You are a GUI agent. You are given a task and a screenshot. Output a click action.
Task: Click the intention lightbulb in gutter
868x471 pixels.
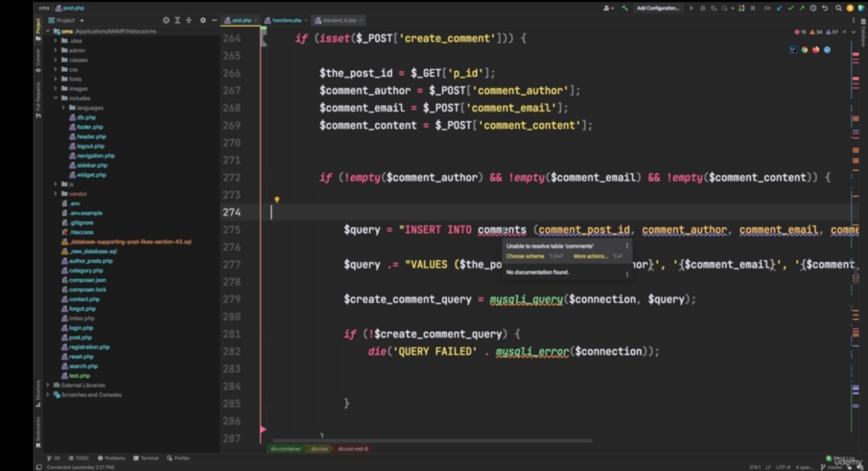pyautogui.click(x=277, y=200)
